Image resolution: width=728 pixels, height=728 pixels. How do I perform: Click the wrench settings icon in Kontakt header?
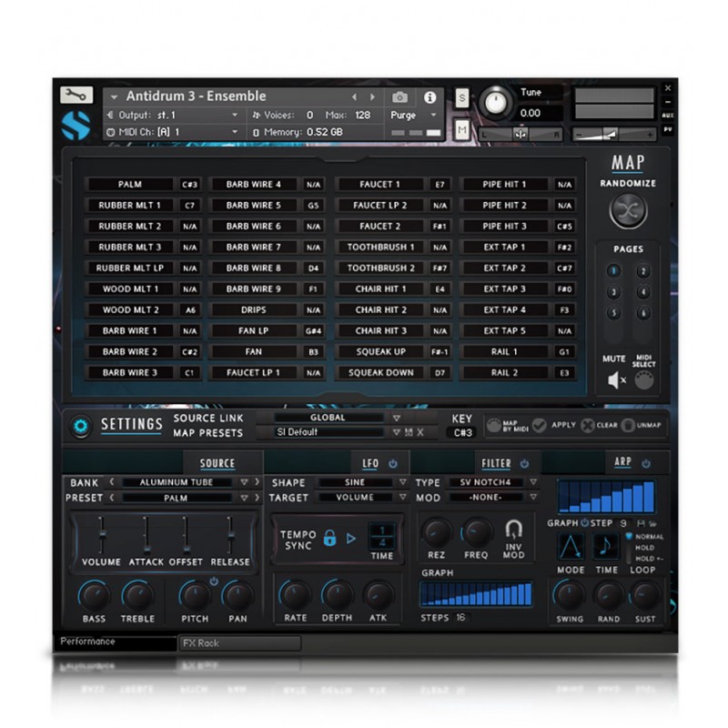click(x=76, y=95)
